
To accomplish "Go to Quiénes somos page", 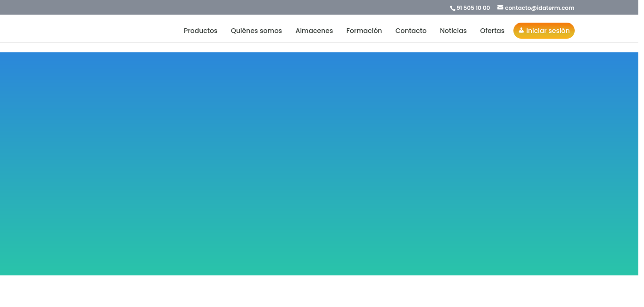I will pos(256,31).
